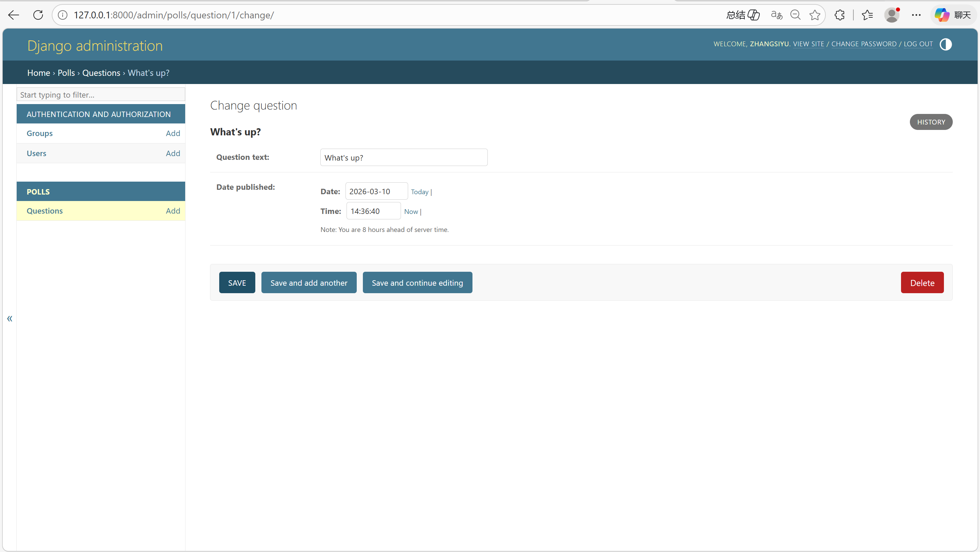This screenshot has width=980, height=552.
Task: Select Questions in the sidebar
Action: click(x=45, y=211)
